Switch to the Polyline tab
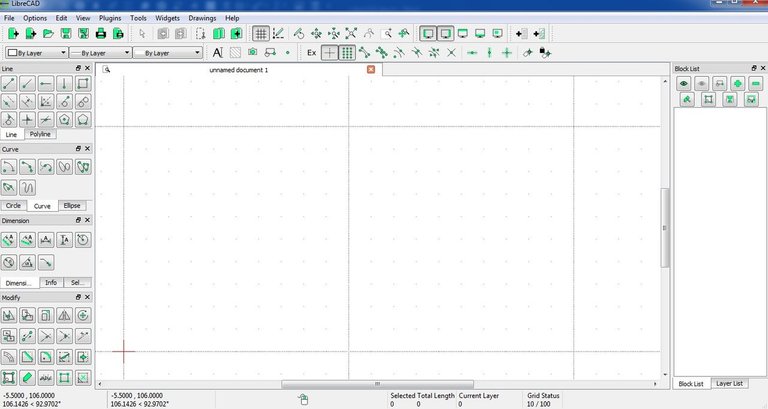The image size is (768, 409). [x=40, y=134]
